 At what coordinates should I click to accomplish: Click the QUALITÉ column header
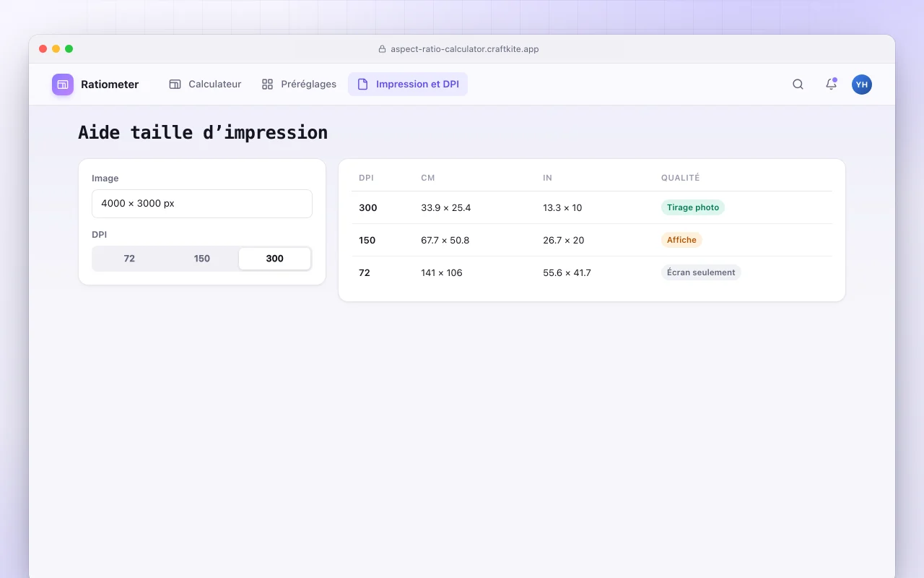coord(681,178)
